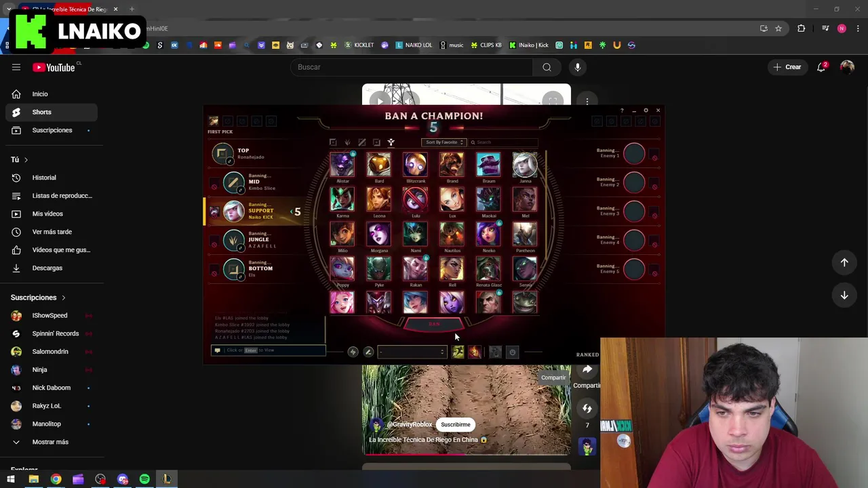Image resolution: width=868 pixels, height=488 pixels.
Task: Select the Karma champion portrait
Action: click(x=342, y=199)
